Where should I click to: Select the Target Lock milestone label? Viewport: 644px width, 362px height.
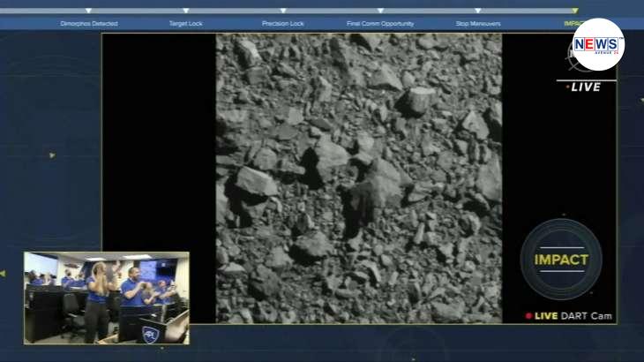pos(185,24)
